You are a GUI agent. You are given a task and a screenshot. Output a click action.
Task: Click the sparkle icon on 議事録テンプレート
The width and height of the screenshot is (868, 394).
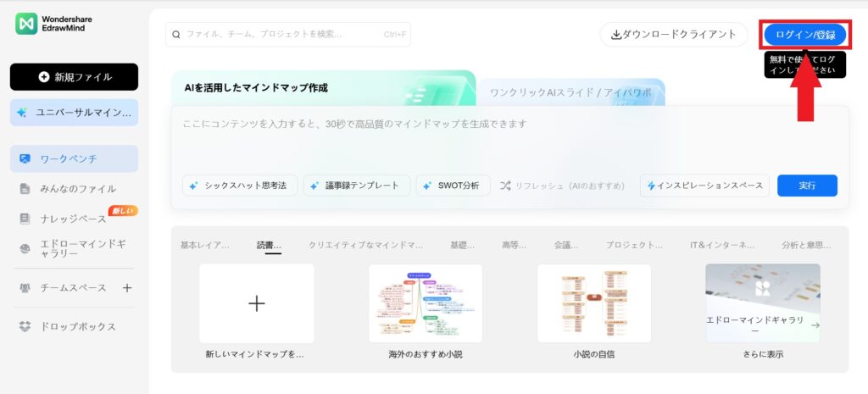point(314,186)
